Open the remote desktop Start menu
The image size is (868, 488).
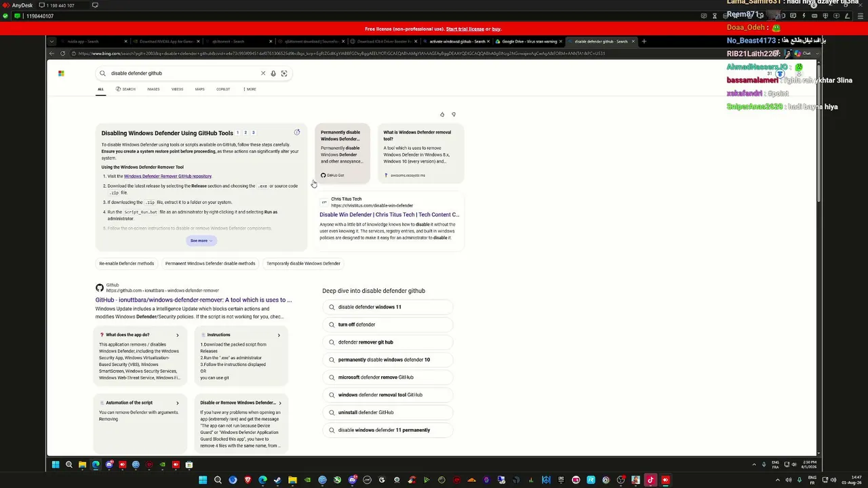click(56, 465)
